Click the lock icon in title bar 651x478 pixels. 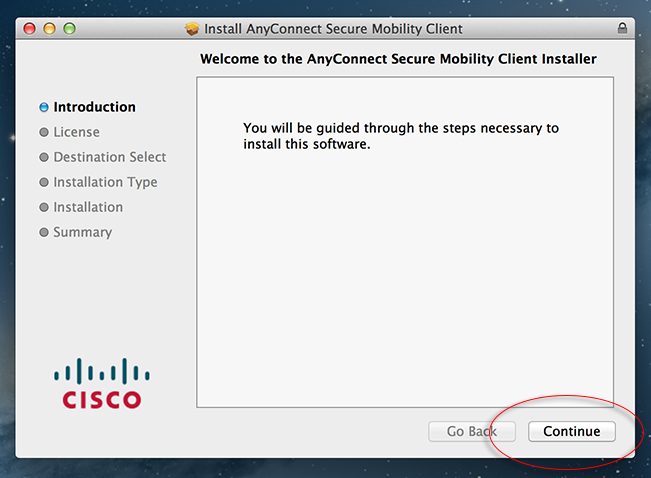(x=622, y=28)
